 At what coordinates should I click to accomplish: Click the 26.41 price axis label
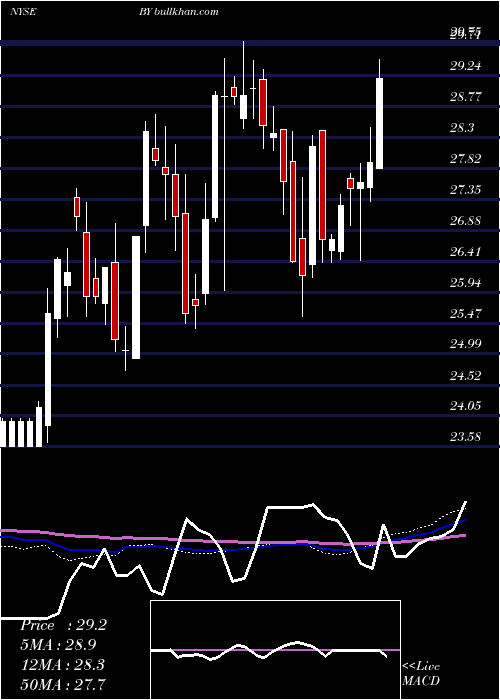point(466,252)
